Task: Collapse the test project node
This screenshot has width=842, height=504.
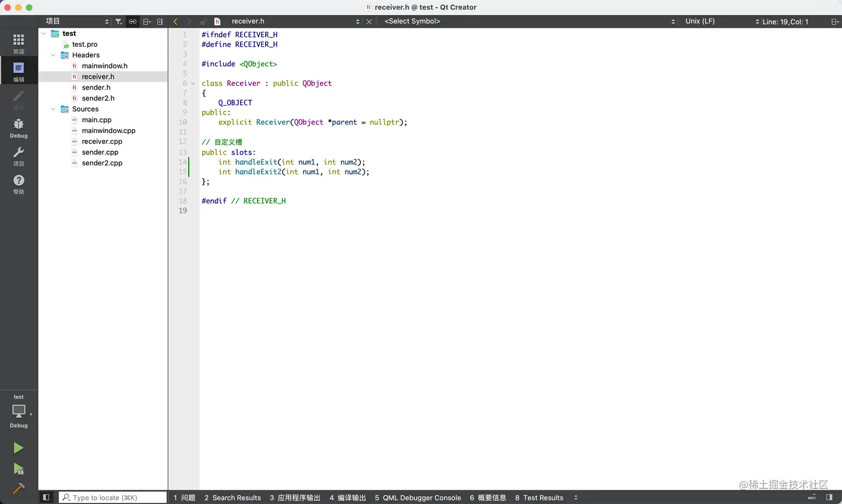Action: click(x=44, y=33)
